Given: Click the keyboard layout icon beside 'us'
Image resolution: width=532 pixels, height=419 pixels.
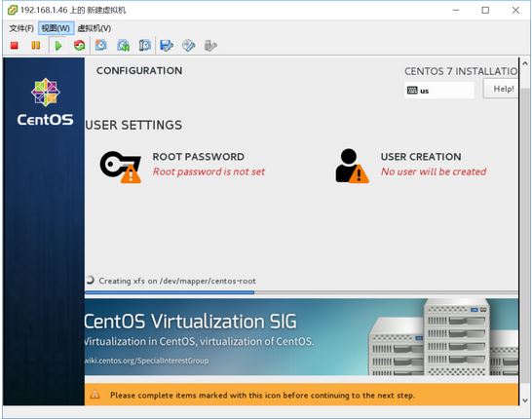Looking at the screenshot, I should click(412, 91).
